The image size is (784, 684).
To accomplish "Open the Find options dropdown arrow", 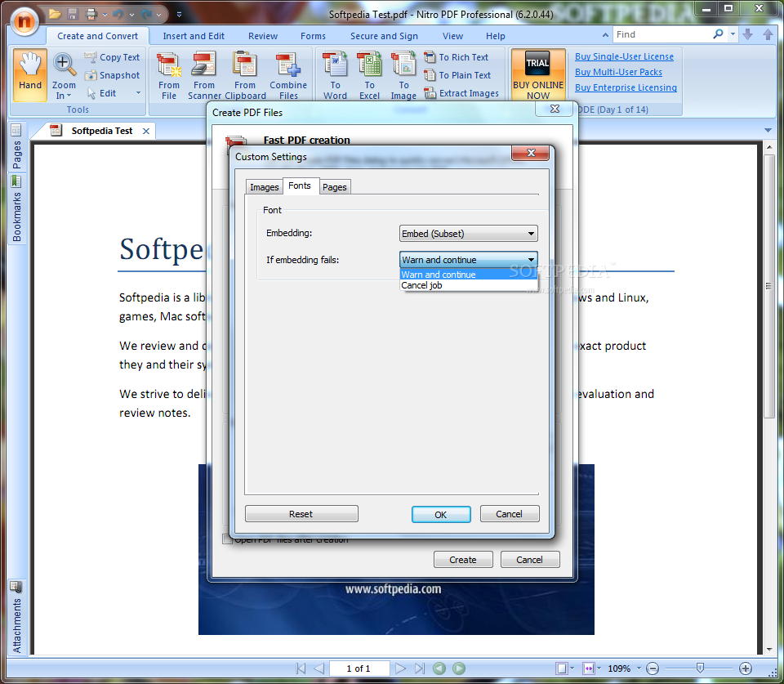I will click(x=733, y=34).
